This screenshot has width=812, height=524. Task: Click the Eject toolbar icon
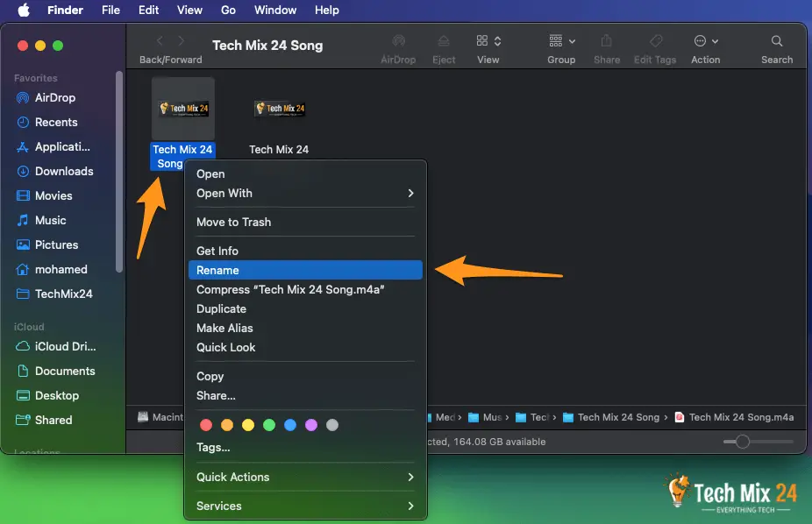coord(444,41)
